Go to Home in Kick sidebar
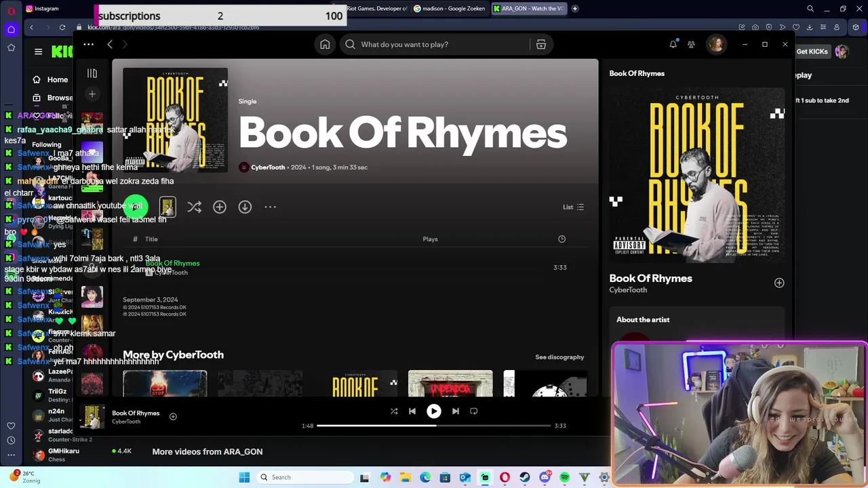The image size is (868, 488). tap(50, 80)
